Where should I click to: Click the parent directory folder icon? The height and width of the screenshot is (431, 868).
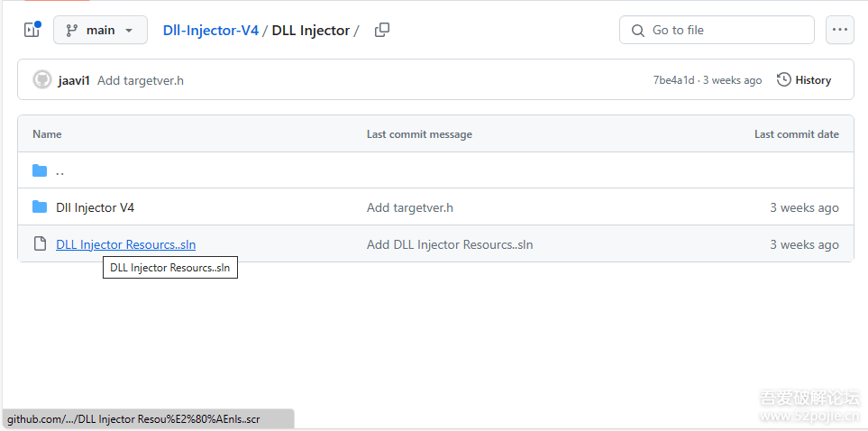click(40, 170)
